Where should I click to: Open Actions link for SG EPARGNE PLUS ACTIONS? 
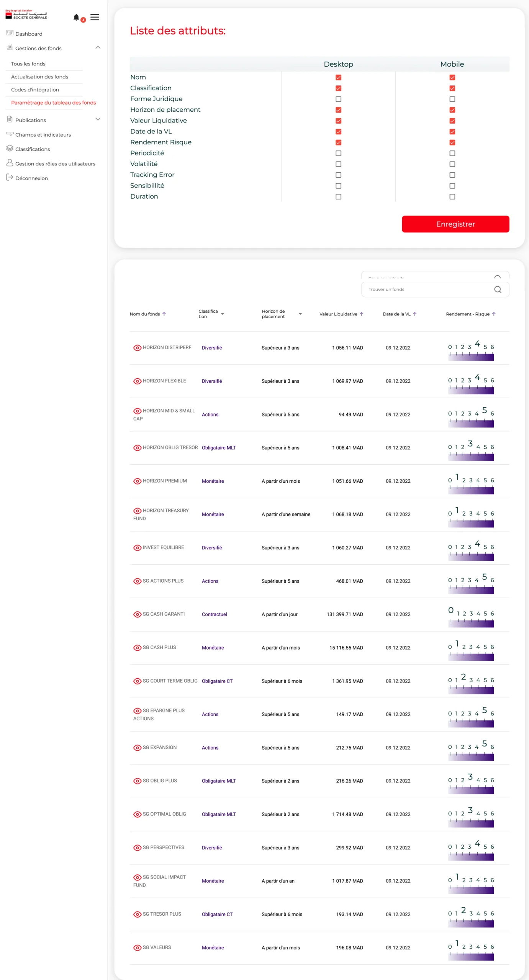210,714
